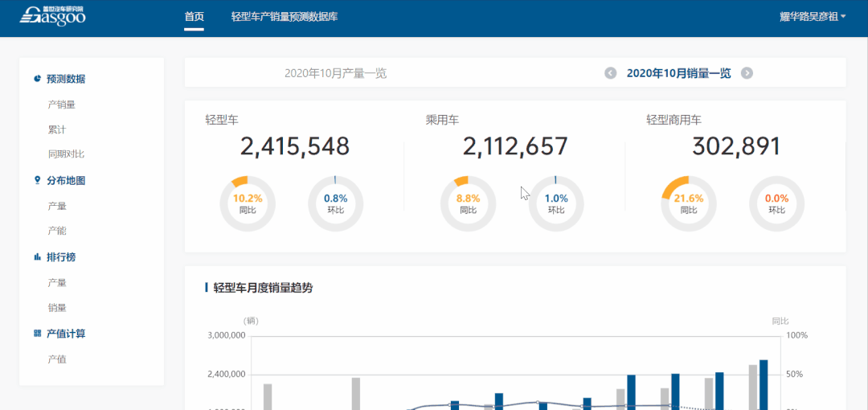Click the previous month arrow icon
The width and height of the screenshot is (868, 410).
[610, 73]
